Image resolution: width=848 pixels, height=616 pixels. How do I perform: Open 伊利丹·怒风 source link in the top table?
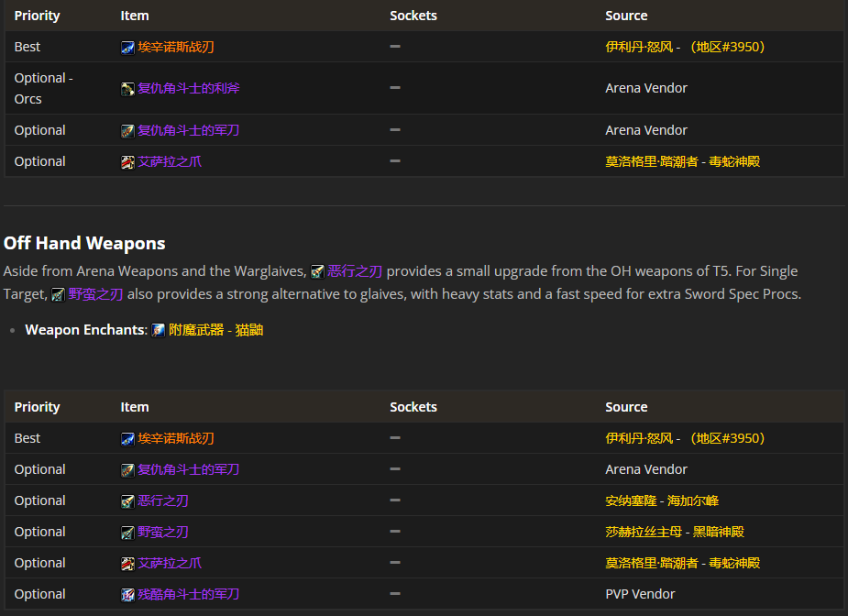(x=639, y=47)
